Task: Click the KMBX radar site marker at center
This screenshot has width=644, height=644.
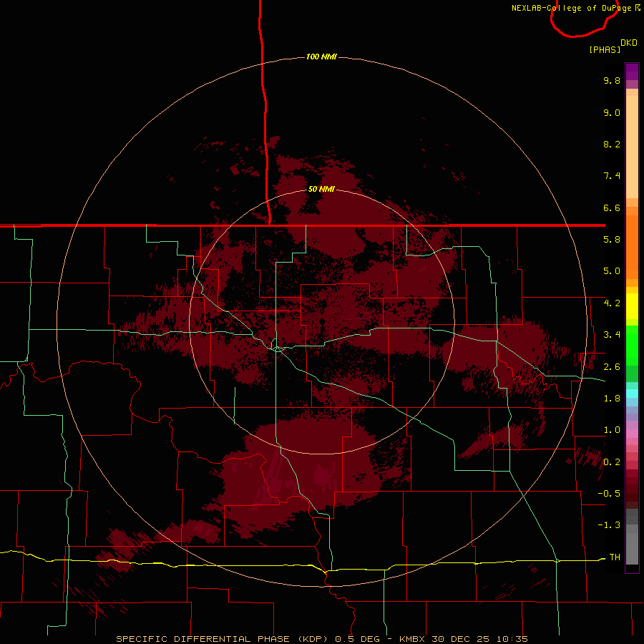Action: click(x=322, y=321)
